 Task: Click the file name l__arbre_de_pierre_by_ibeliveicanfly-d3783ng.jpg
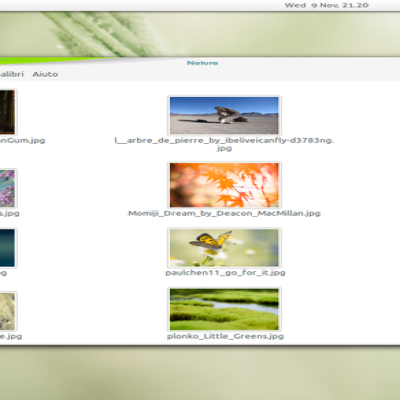click(x=224, y=144)
